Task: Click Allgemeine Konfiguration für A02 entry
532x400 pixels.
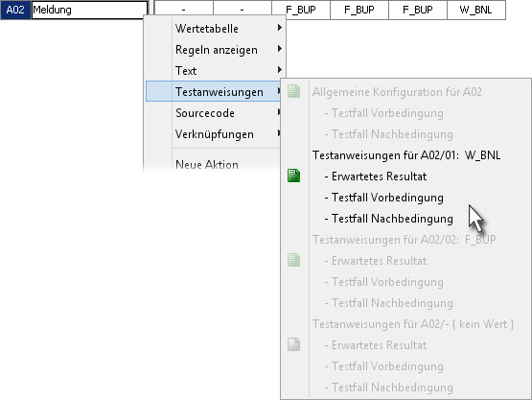Action: [x=397, y=92]
